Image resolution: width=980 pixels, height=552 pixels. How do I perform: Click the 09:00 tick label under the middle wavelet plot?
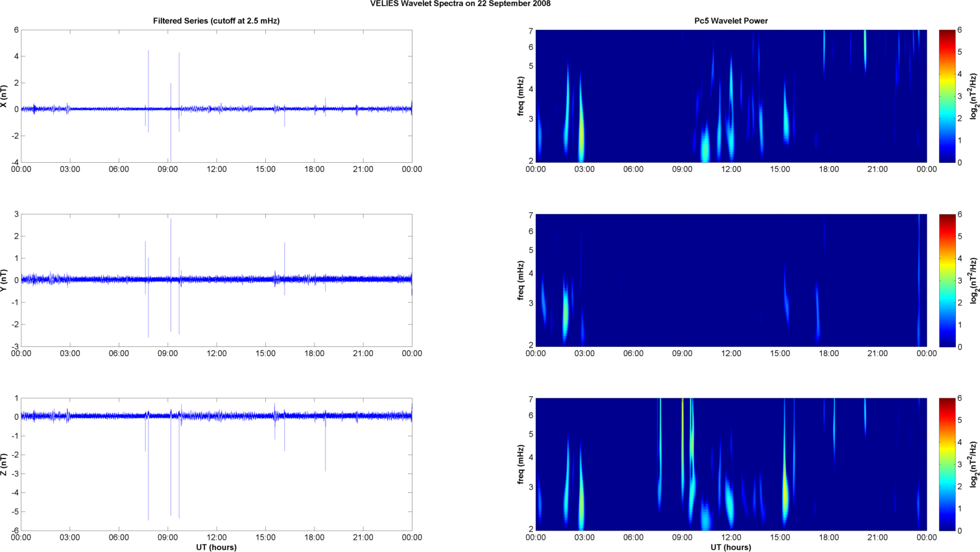click(x=682, y=354)
